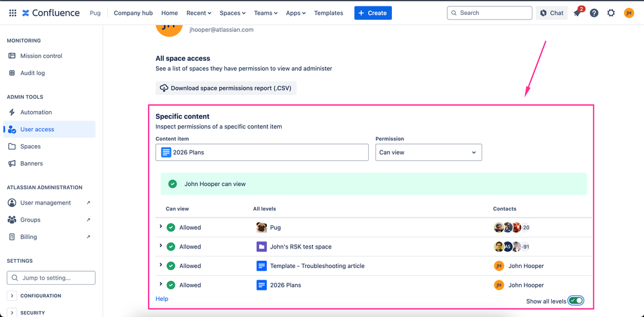
Task: Click the 2026 Plans page icon in results
Action: click(262, 285)
